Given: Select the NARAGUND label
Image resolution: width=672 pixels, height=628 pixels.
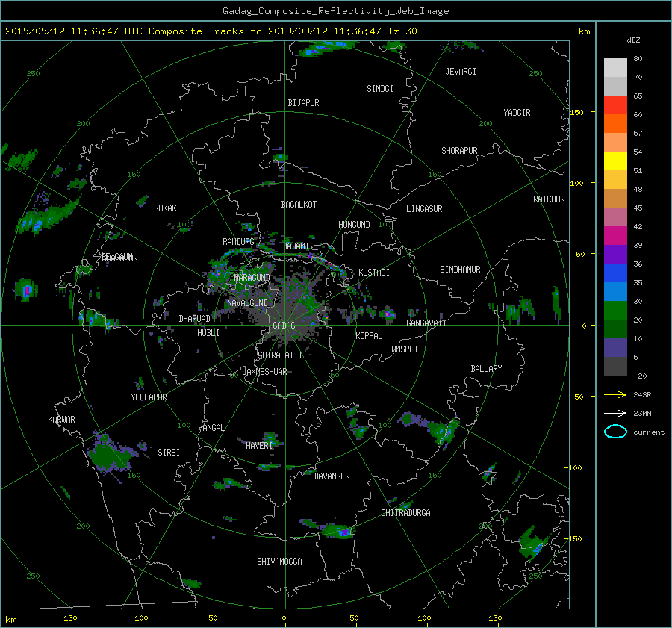Looking at the screenshot, I should 252,278.
